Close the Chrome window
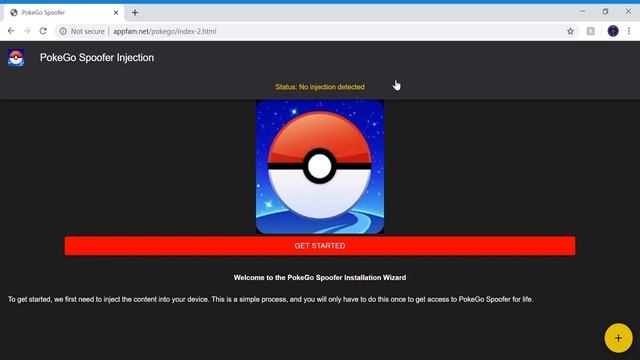This screenshot has width=640, height=360. click(628, 11)
